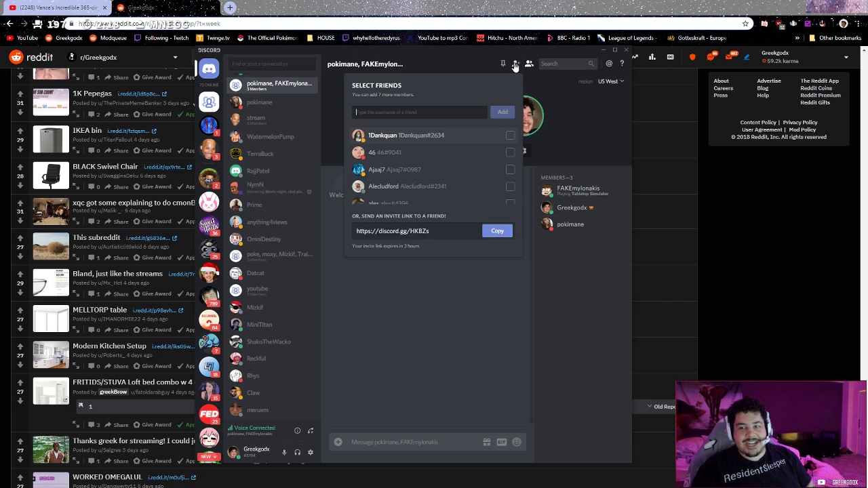Open Discord help question mark icon
This screenshot has width=868, height=488.
[x=622, y=64]
